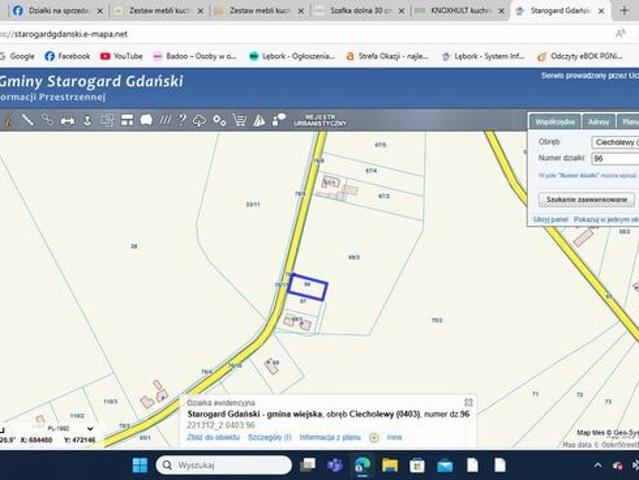This screenshot has width=639, height=480.
Task: Click Szukanie zaawansowane button
Action: (x=586, y=200)
